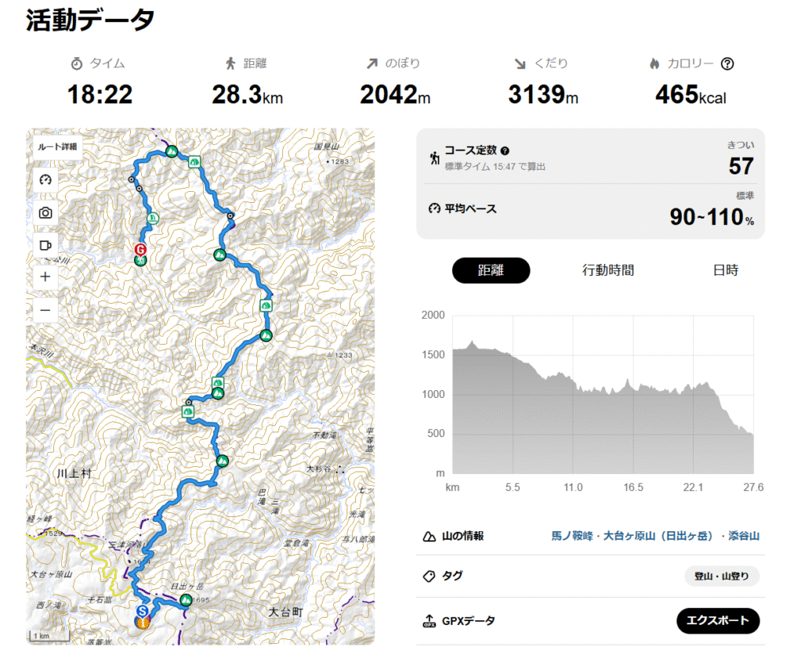The width and height of the screenshot is (812, 647).
Task: Open the 添谷山 mountain link
Action: coord(744,536)
